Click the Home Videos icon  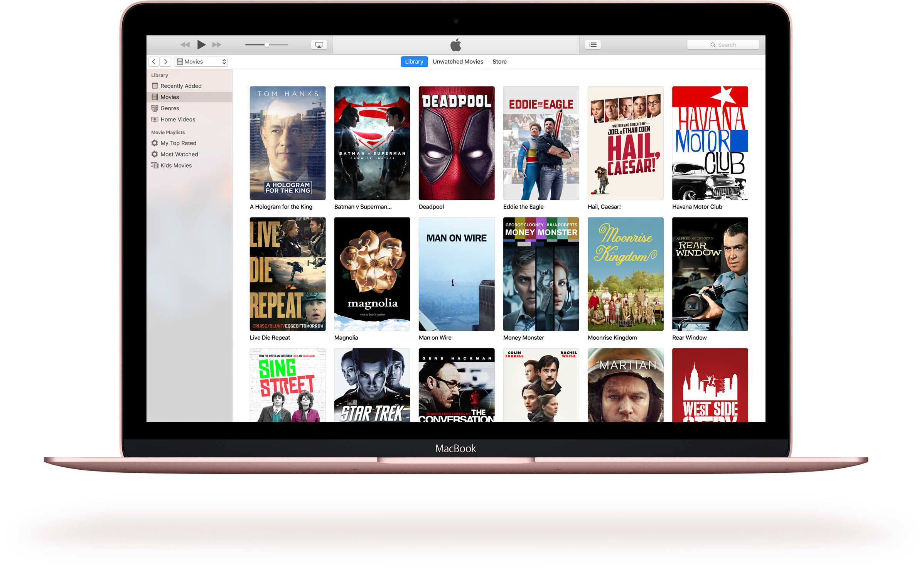155,120
